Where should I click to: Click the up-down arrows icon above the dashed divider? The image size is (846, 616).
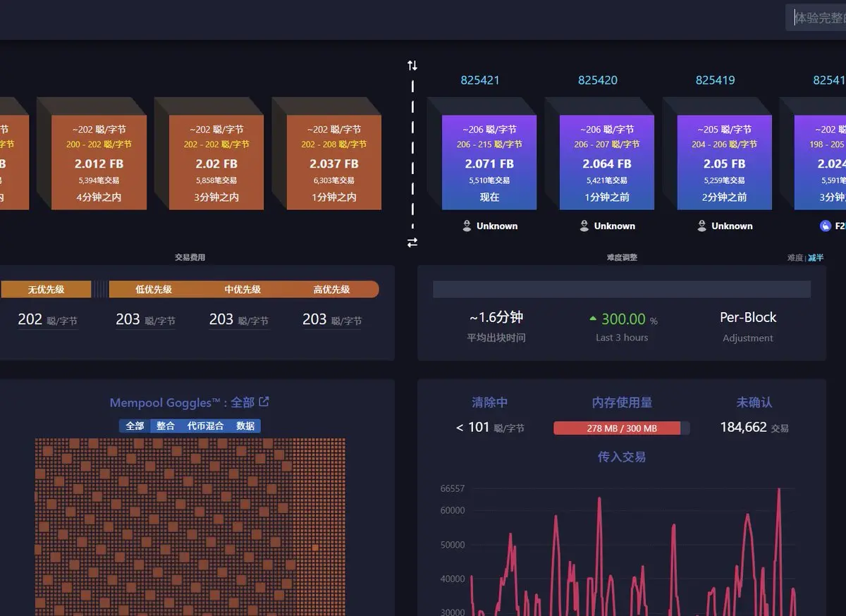point(412,66)
